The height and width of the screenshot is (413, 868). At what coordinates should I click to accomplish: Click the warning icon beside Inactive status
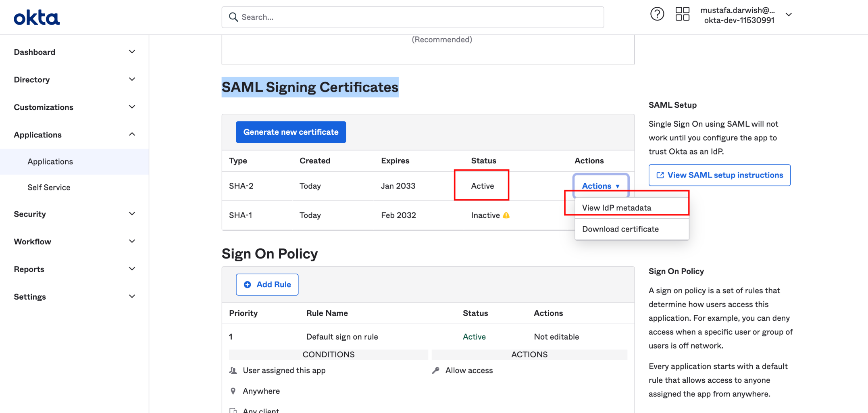tap(506, 215)
